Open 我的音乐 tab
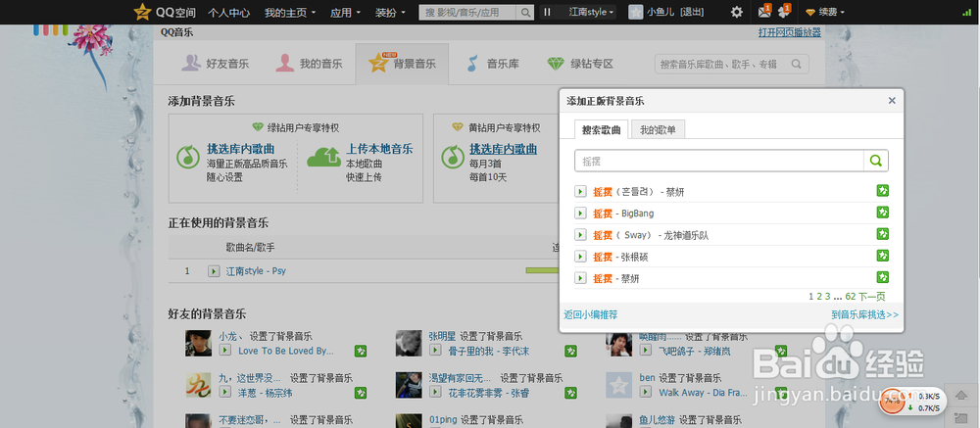The height and width of the screenshot is (428, 980). coord(310,64)
